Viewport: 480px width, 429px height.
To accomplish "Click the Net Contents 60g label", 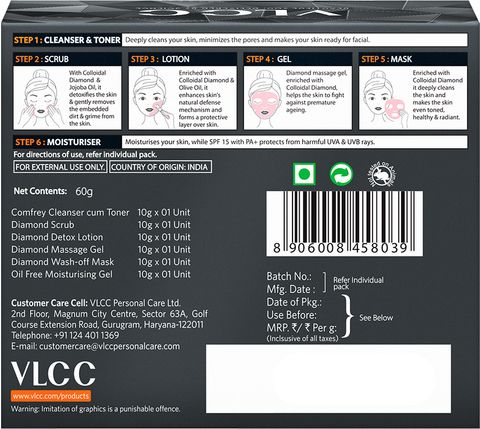I will pyautogui.click(x=53, y=191).
